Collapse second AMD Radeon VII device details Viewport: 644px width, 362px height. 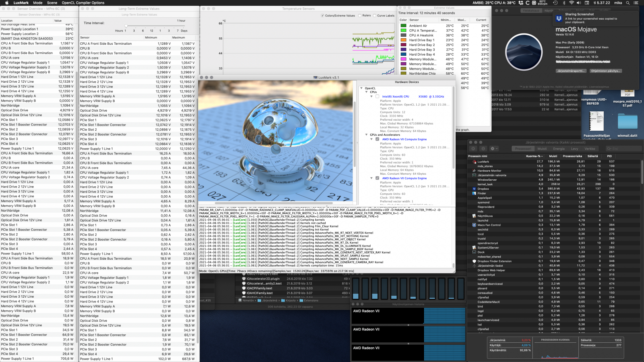point(371,178)
